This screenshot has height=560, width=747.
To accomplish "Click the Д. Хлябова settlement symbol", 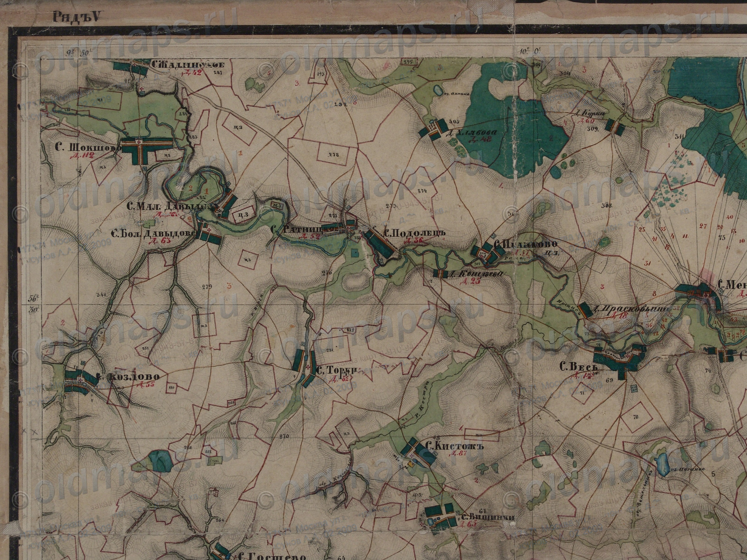I will click(x=434, y=130).
